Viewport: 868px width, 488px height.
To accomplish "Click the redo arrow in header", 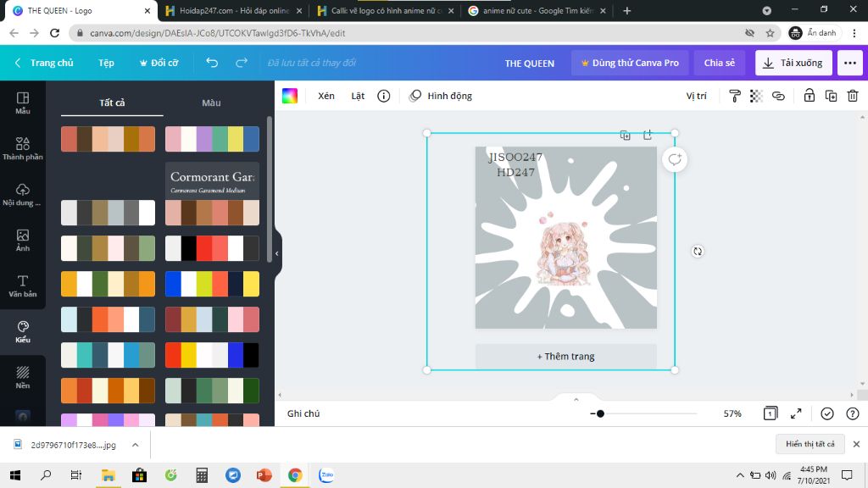I will point(242,63).
